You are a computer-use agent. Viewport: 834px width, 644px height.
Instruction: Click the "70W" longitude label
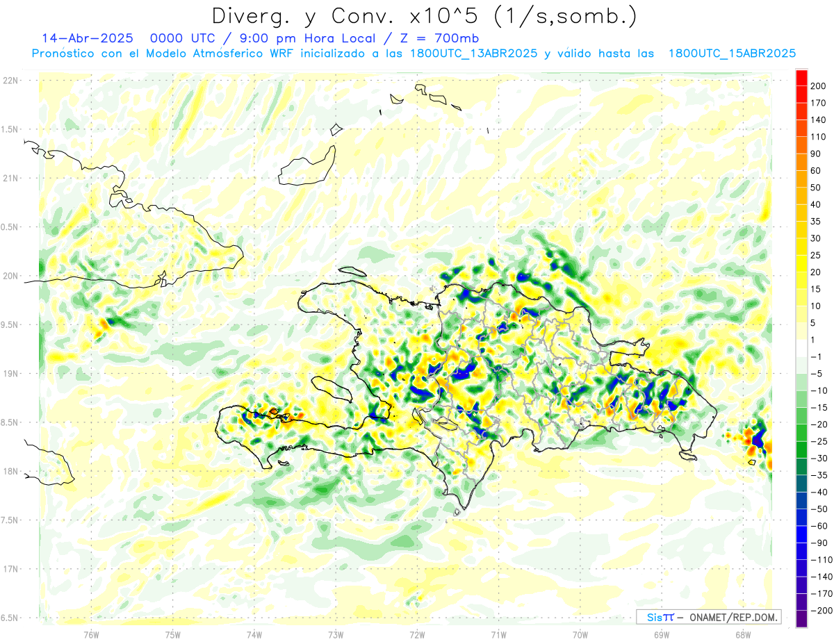[580, 635]
